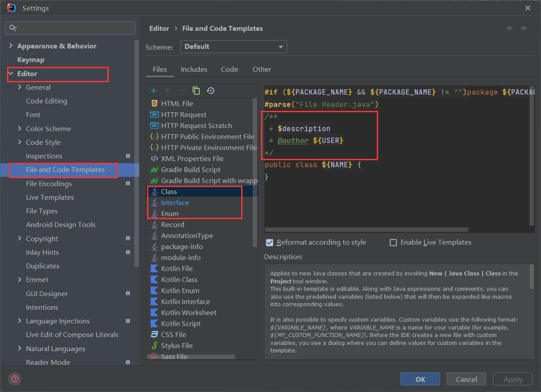Select Live Templates in the settings tree
The width and height of the screenshot is (541, 392).
pos(50,197)
